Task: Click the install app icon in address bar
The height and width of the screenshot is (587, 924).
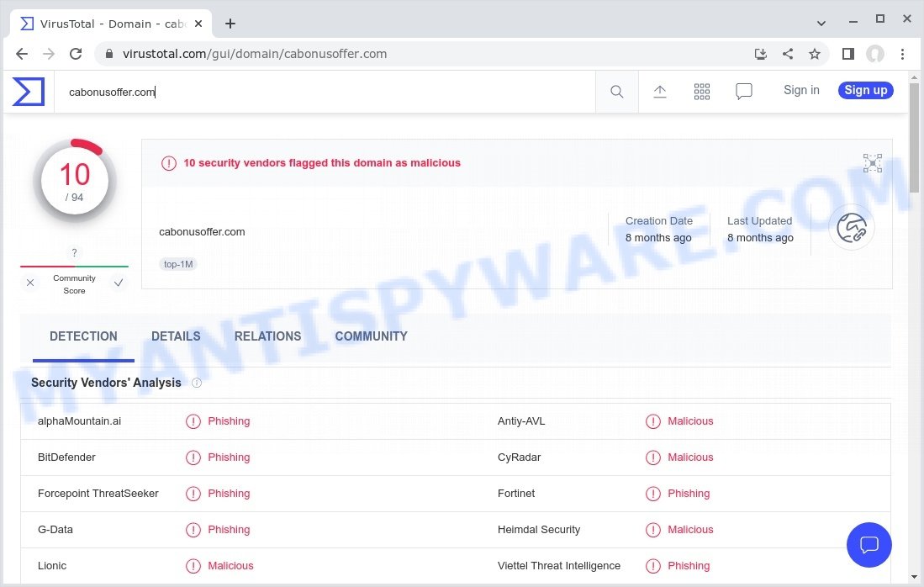Action: [761, 54]
